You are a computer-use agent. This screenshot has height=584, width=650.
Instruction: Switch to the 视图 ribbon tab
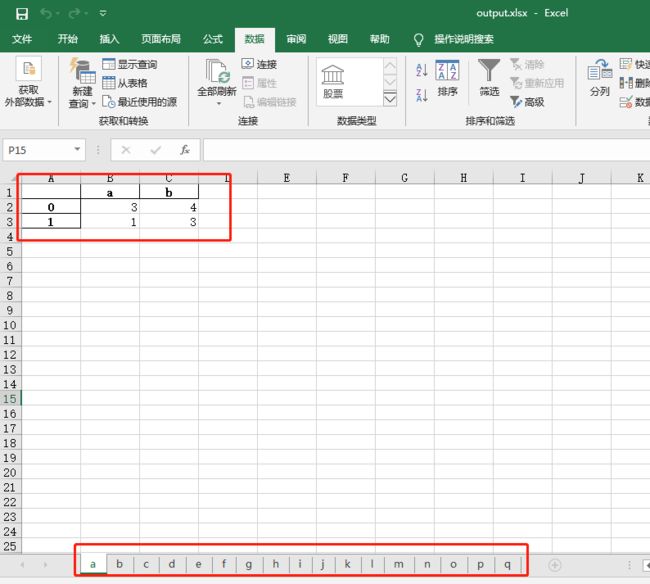tap(337, 39)
